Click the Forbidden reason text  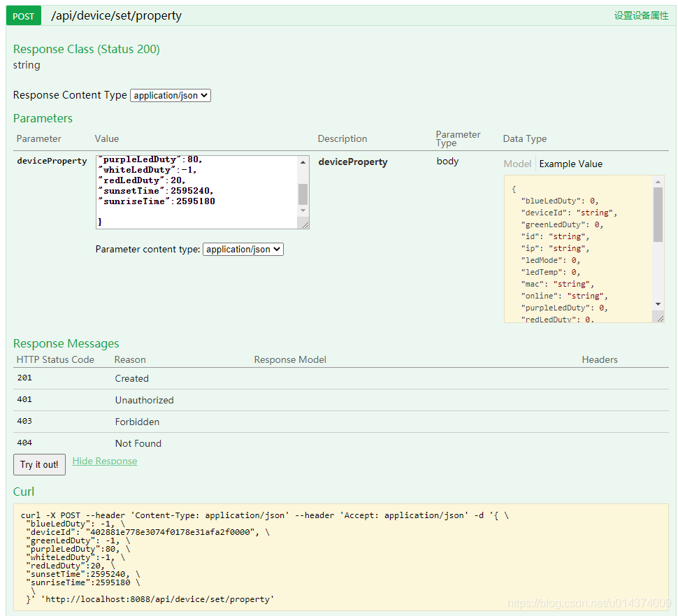click(x=137, y=422)
